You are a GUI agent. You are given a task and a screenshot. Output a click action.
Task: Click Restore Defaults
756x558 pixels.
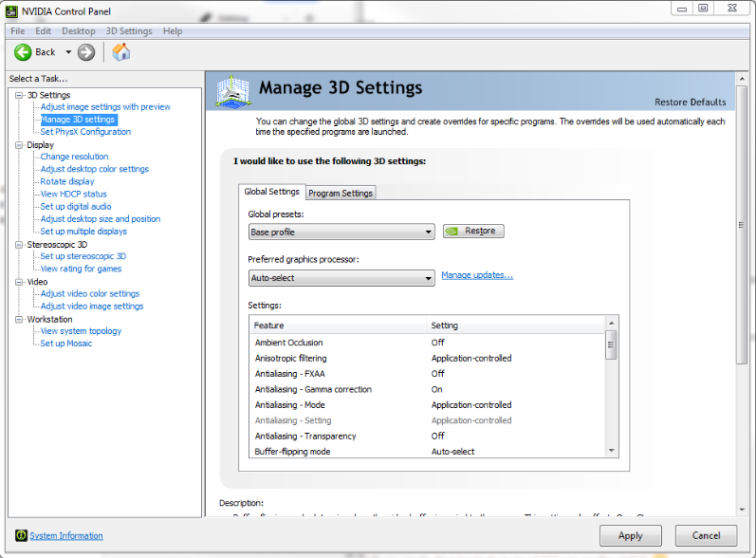tap(690, 102)
